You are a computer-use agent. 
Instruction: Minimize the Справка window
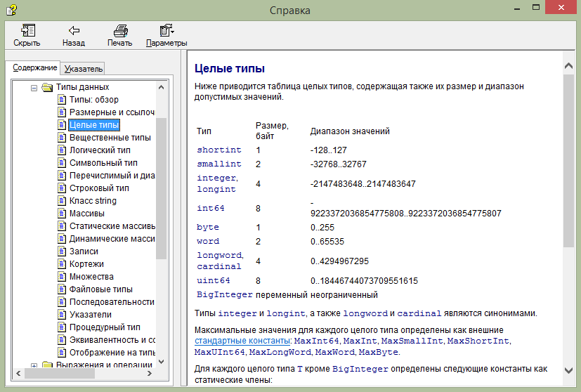(x=517, y=8)
